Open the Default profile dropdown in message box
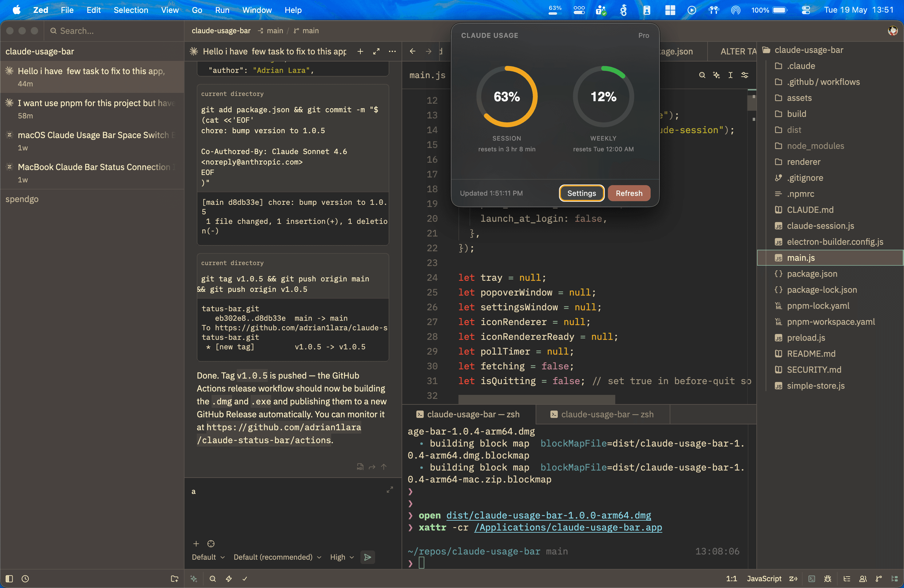 coord(208,557)
